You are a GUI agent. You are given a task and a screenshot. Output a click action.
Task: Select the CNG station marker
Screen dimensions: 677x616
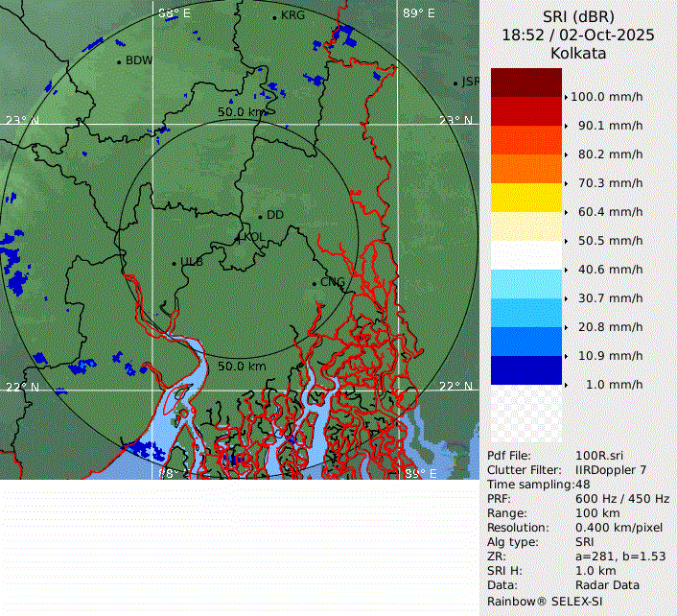pyautogui.click(x=314, y=282)
